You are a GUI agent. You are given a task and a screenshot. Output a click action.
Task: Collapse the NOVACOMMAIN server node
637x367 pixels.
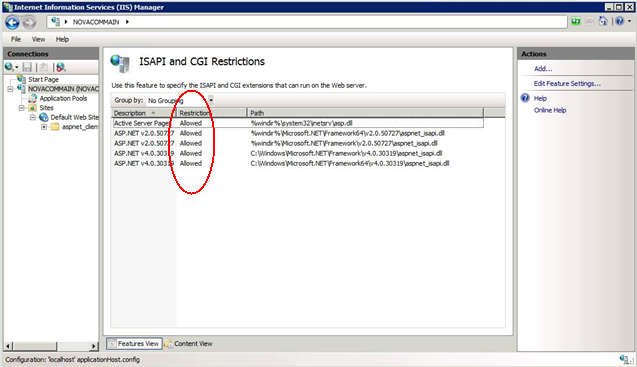pos(10,89)
